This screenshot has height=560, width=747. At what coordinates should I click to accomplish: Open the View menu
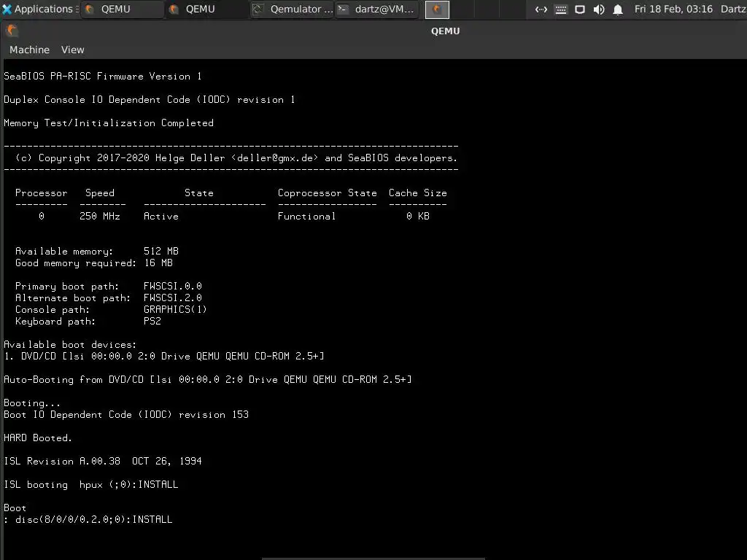tap(72, 50)
